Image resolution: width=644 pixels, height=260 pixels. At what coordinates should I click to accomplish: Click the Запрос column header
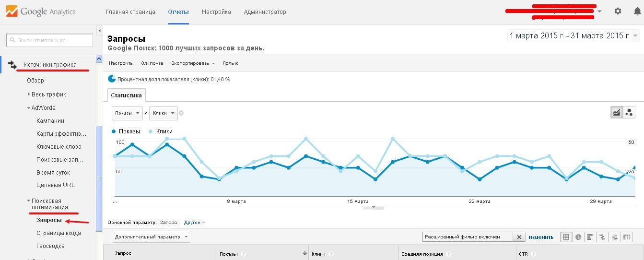pos(123,253)
